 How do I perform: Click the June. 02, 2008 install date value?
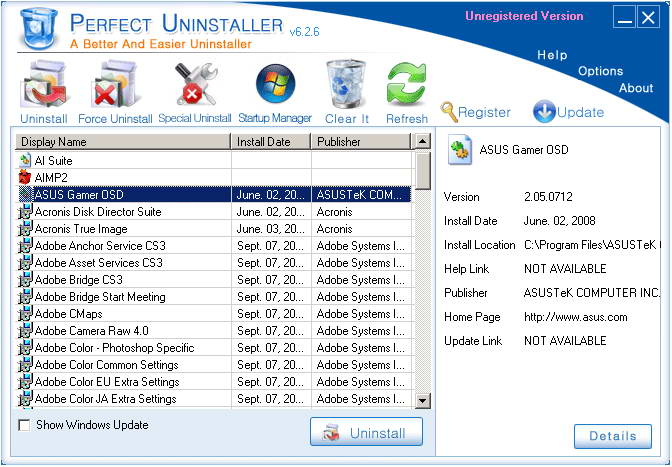coord(559,221)
